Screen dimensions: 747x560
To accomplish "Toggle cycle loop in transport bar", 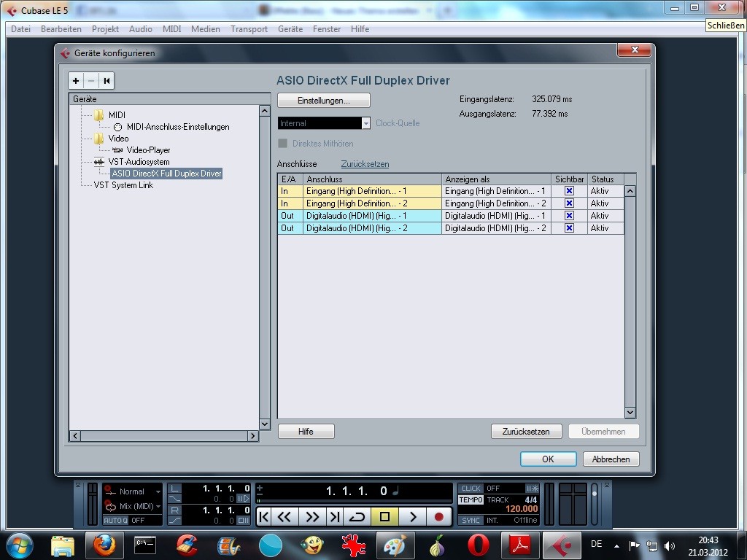I will click(x=357, y=517).
